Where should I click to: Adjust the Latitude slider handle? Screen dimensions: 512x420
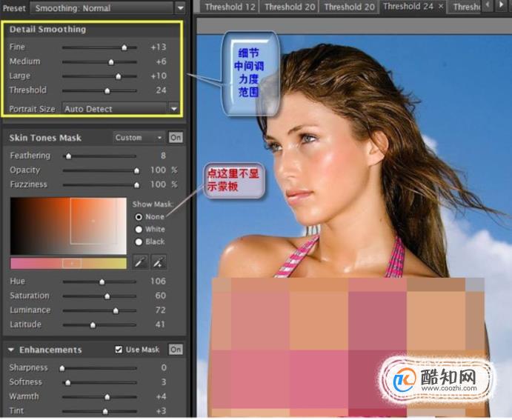pos(93,325)
